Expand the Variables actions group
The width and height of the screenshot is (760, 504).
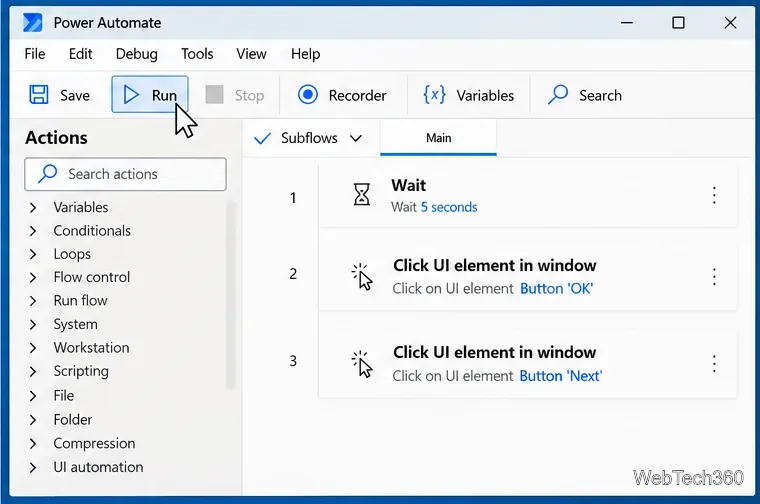33,208
